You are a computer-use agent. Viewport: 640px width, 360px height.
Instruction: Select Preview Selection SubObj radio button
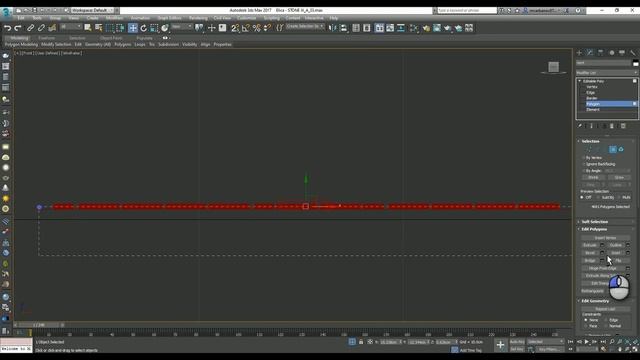pyautogui.click(x=599, y=198)
